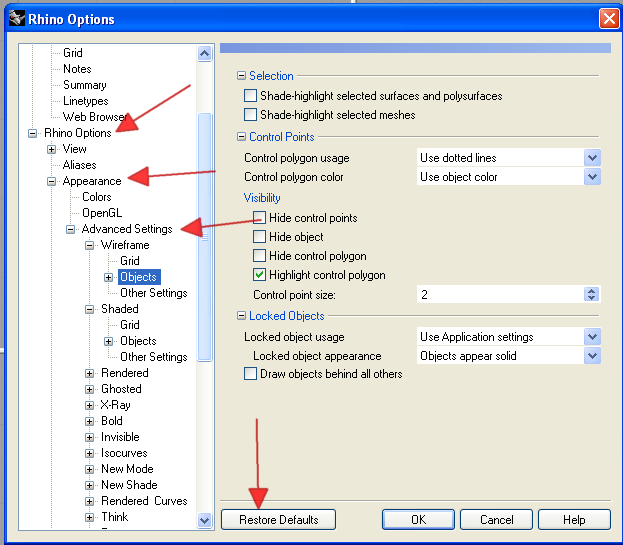Click Restore Defaults button
This screenshot has width=623, height=545.
279,520
